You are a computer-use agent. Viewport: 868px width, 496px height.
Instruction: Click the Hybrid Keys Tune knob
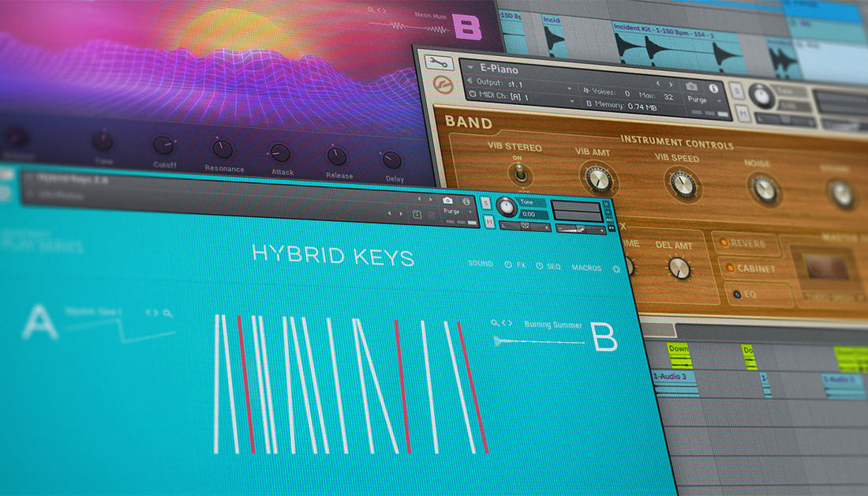[x=506, y=207]
